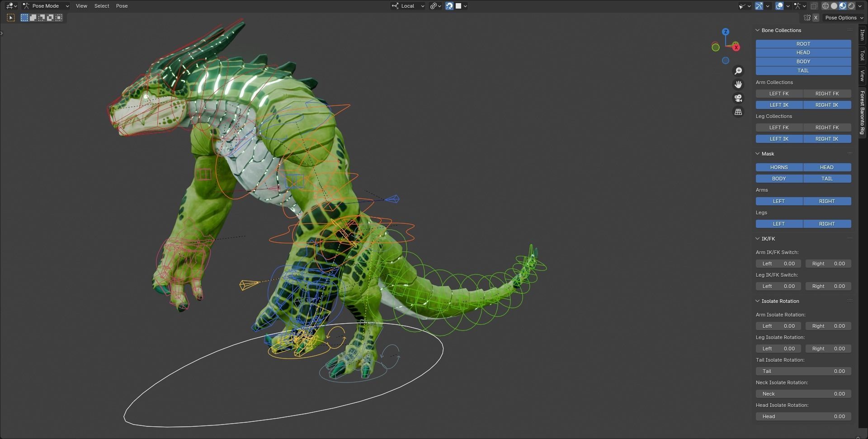The width and height of the screenshot is (868, 439).
Task: Collapse the Isolate Rotation panel
Action: coord(757,301)
